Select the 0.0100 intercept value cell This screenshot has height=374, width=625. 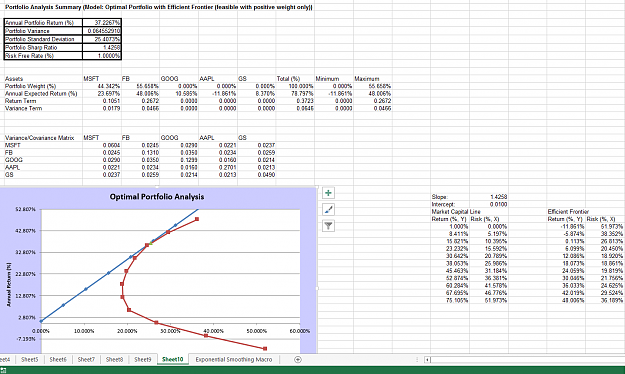pos(489,204)
